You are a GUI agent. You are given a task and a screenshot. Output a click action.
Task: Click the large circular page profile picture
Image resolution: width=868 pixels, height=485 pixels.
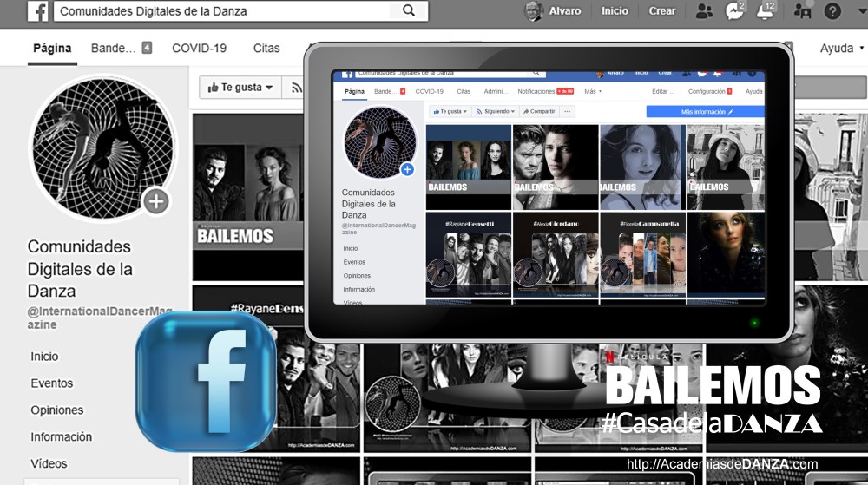[102, 148]
